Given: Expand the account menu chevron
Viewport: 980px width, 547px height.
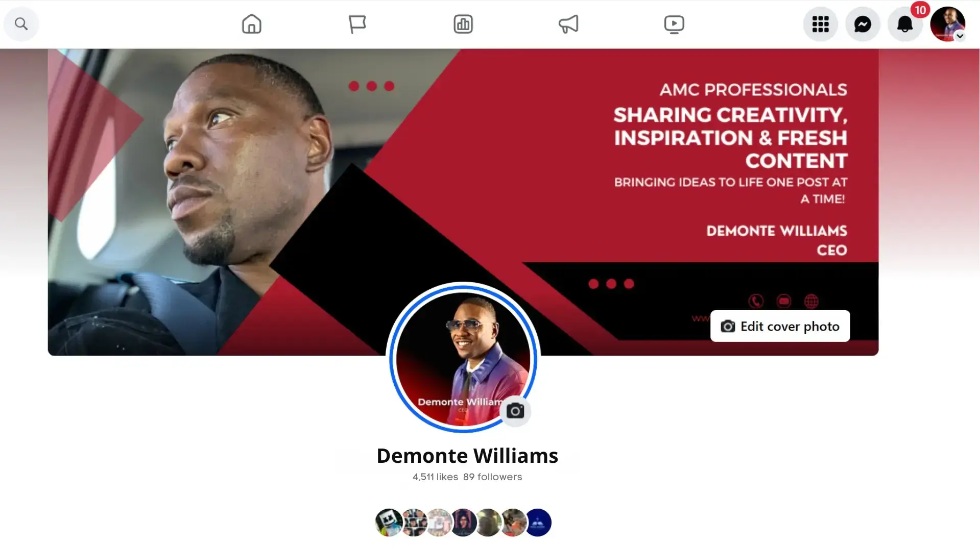Looking at the screenshot, I should tap(960, 36).
